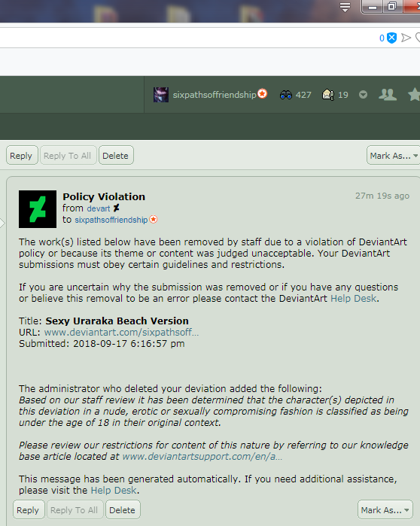Open the recipient sixpathsoffriendship link

(x=111, y=220)
